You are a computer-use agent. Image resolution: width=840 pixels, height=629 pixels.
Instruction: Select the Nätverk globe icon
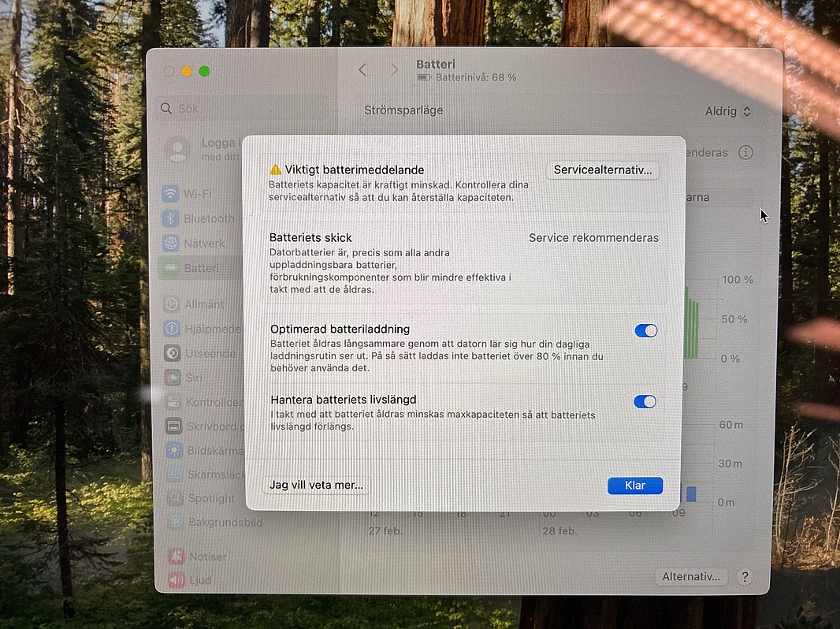pos(170,244)
